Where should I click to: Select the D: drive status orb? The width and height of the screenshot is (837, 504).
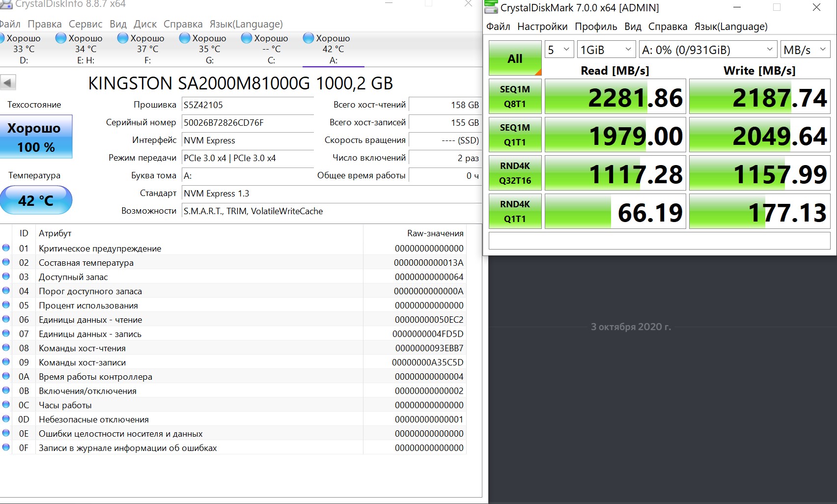(x=1, y=38)
